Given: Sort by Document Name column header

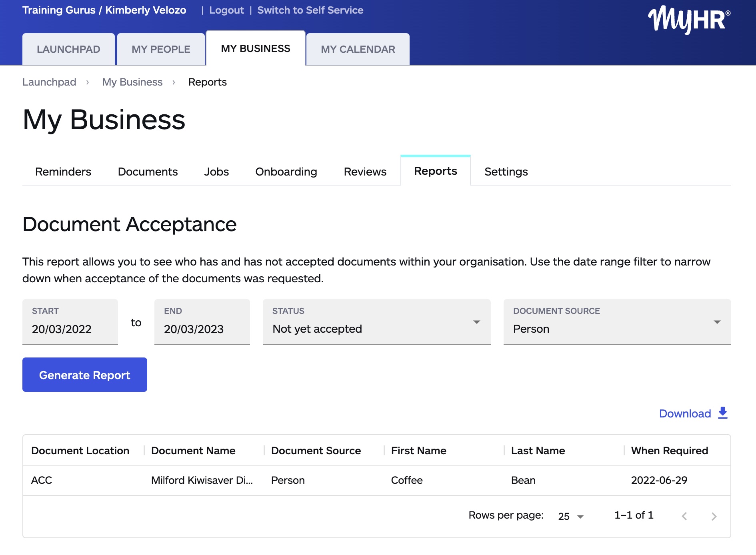Looking at the screenshot, I should click(x=193, y=451).
